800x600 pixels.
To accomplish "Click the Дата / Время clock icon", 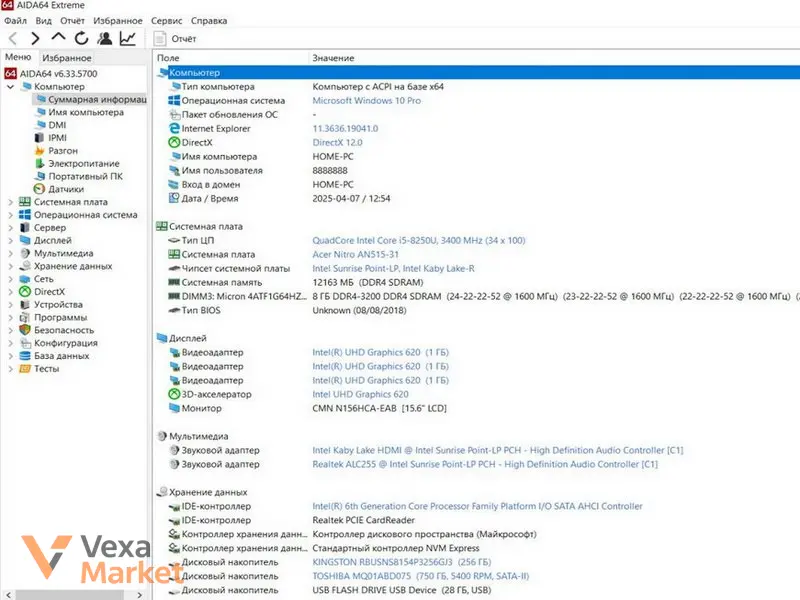I will point(174,198).
